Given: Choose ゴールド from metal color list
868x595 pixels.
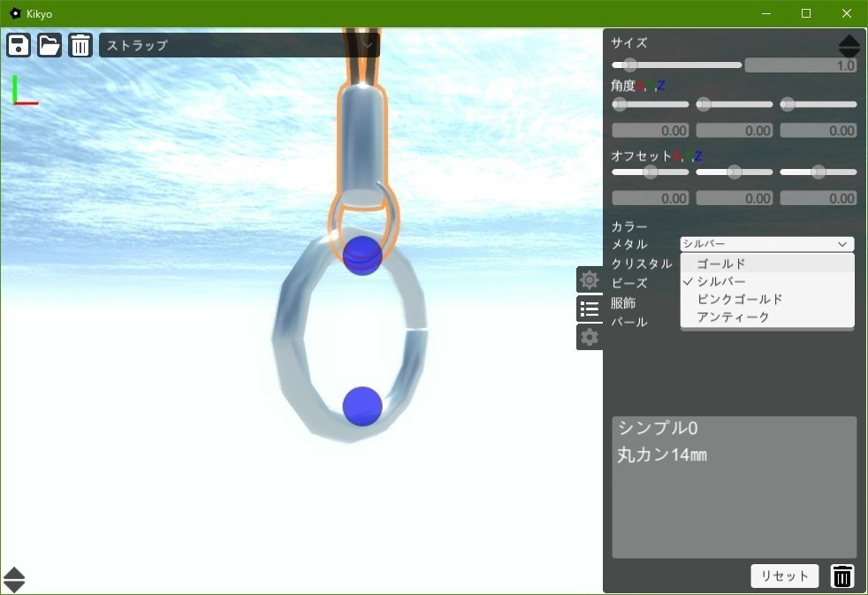Looking at the screenshot, I should tap(767, 263).
